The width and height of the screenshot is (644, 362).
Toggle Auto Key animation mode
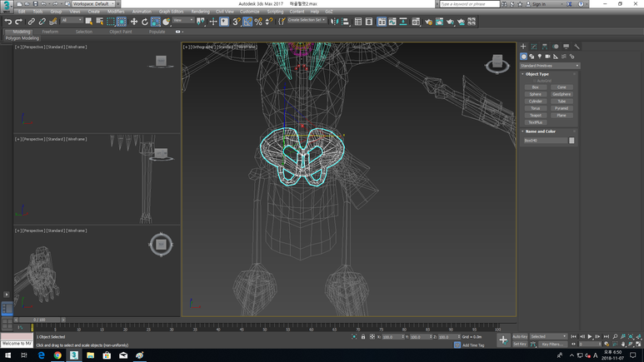click(x=520, y=336)
